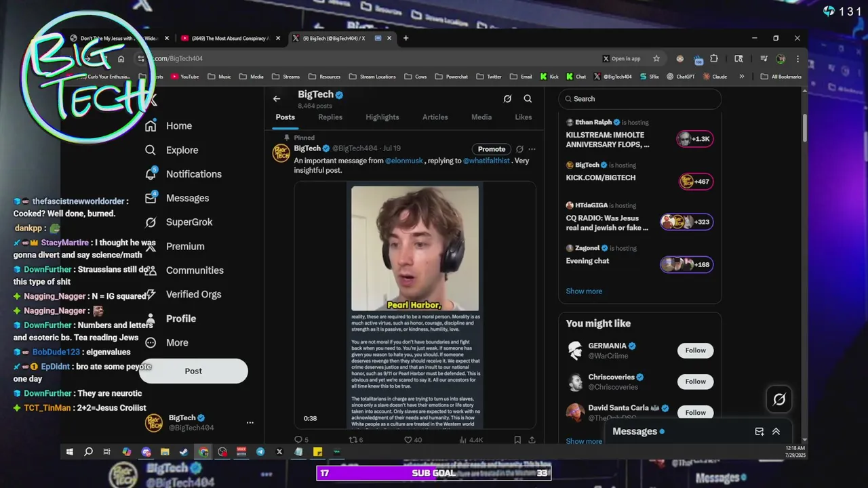
Task: Play the Pearl Harbor video
Action: [x=415, y=305]
